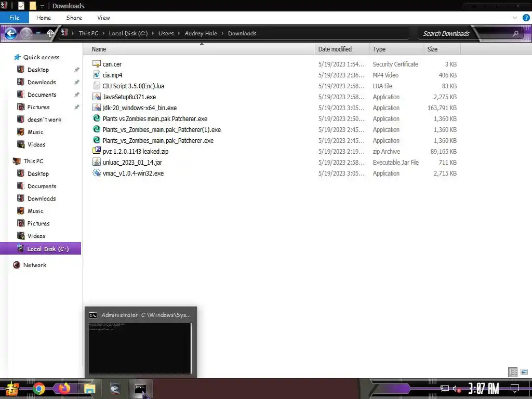Open Quick access in the navigation pane

[41, 57]
